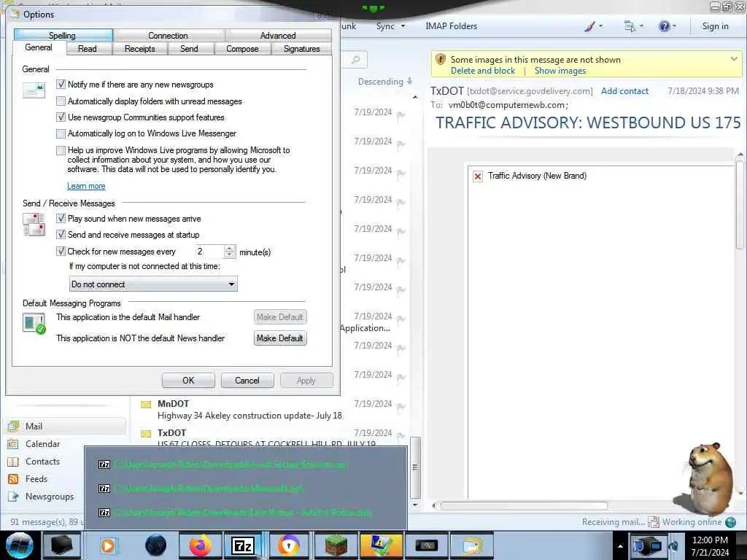Click OK in the Options dialog
The image size is (747, 560).
pyautogui.click(x=188, y=381)
